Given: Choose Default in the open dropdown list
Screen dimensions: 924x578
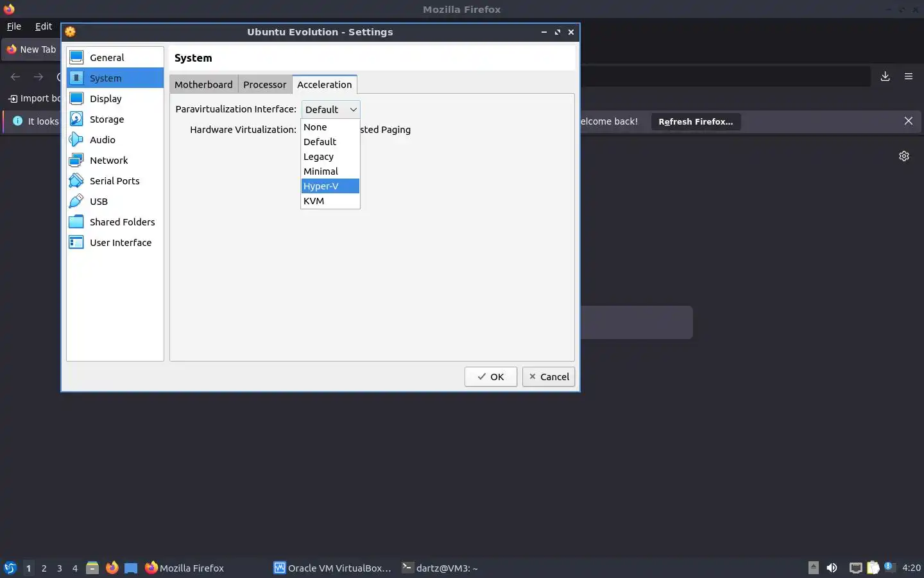Looking at the screenshot, I should [330, 142].
